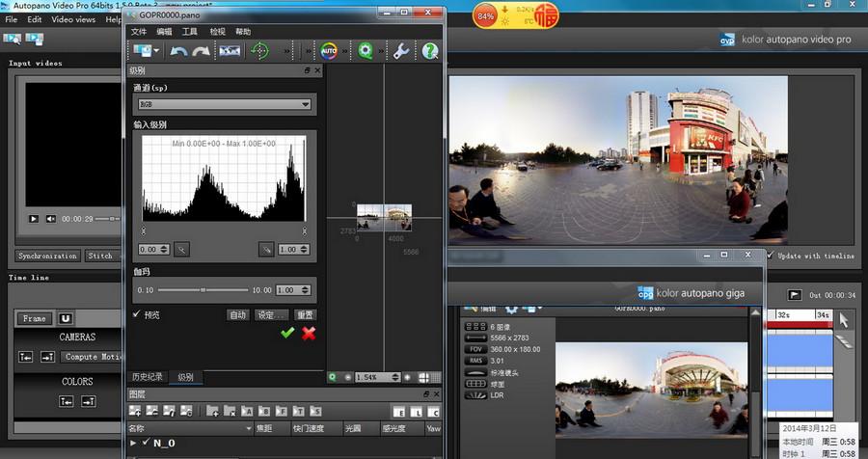868x459 pixels.
Task: Switch to the 级别 tab
Action: pyautogui.click(x=185, y=377)
